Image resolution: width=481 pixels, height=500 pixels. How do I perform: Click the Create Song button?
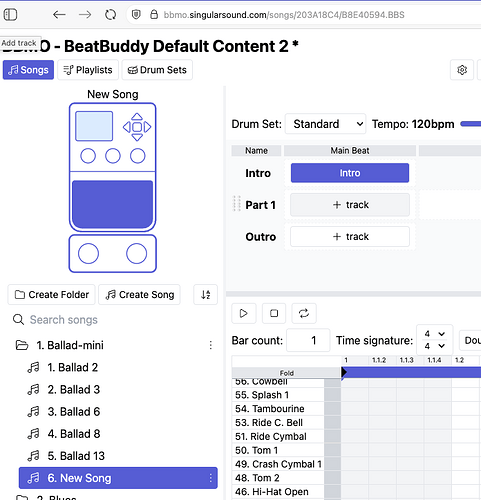point(139,295)
